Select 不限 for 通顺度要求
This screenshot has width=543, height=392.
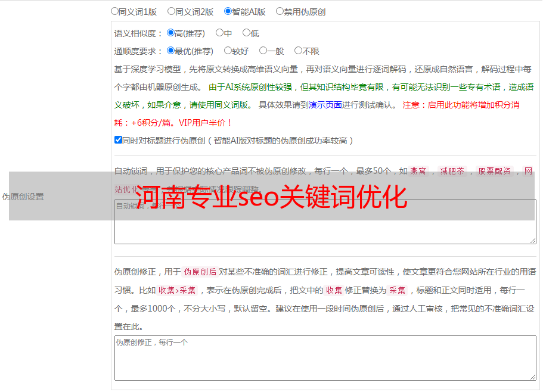[x=299, y=51]
